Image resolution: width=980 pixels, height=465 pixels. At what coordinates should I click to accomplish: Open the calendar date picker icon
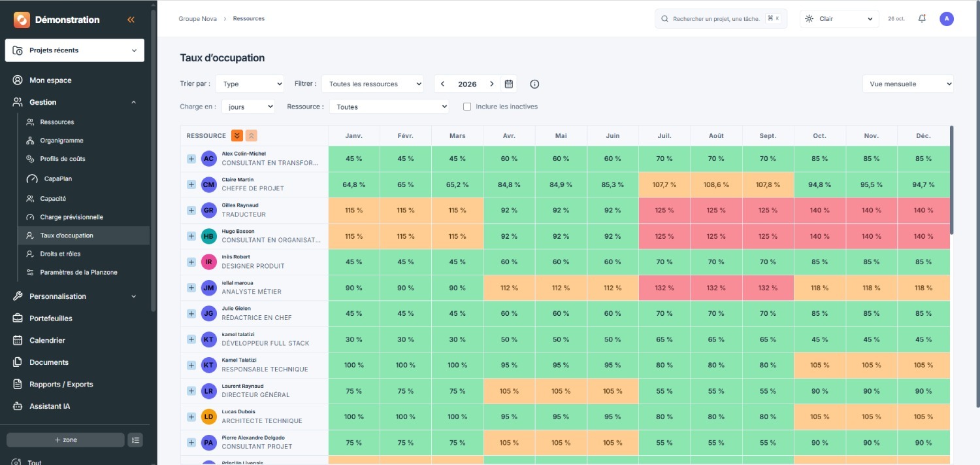[x=509, y=84]
